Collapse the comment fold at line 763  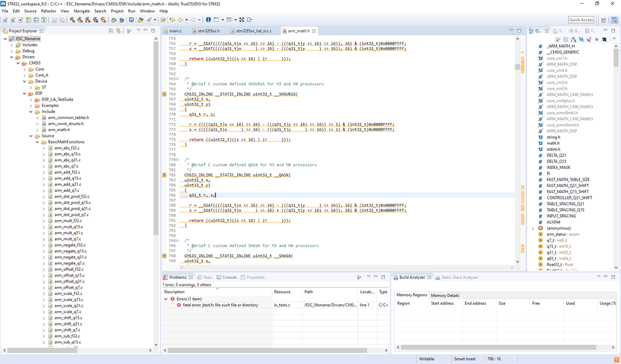tap(177, 79)
